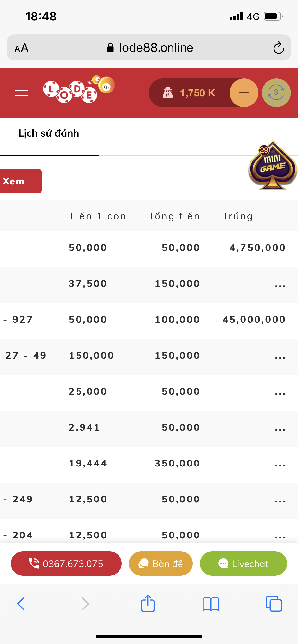Open the mini game badge
Image resolution: width=298 pixels, height=644 pixels.
tap(272, 165)
